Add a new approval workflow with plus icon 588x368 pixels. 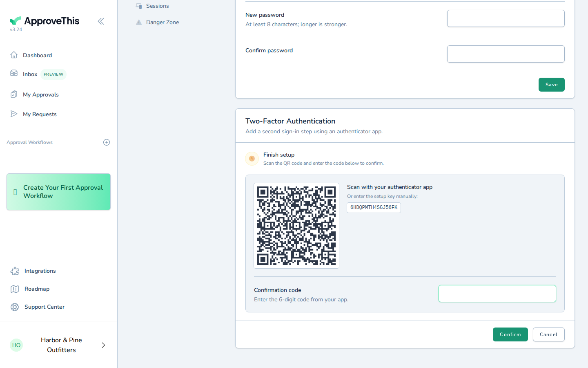[x=107, y=142]
